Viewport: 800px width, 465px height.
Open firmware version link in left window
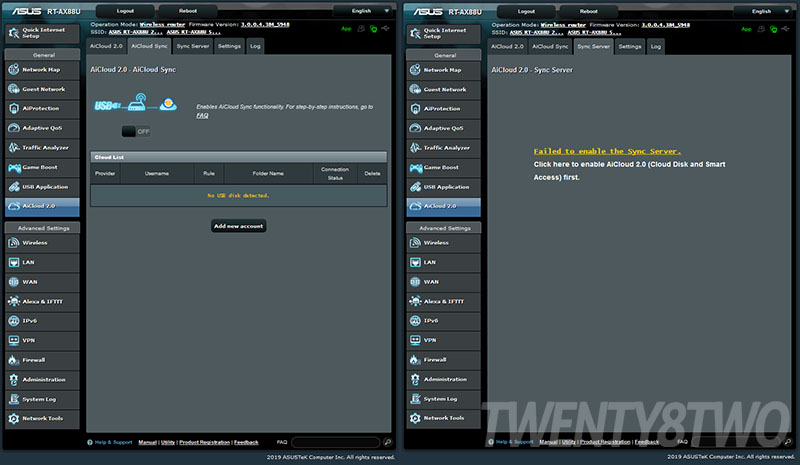click(x=265, y=24)
